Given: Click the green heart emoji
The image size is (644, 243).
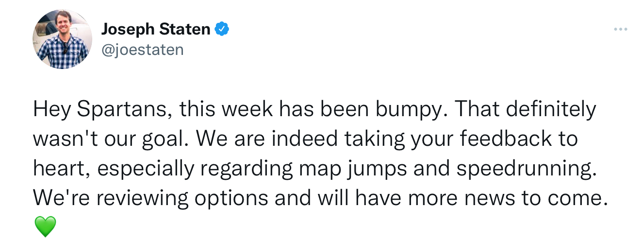Looking at the screenshot, I should pos(45,226).
